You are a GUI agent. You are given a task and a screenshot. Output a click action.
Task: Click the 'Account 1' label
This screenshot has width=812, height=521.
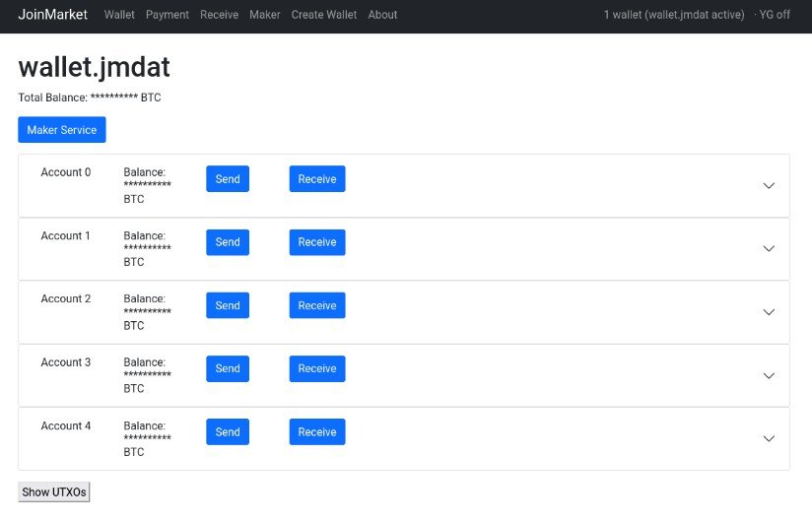[66, 236]
